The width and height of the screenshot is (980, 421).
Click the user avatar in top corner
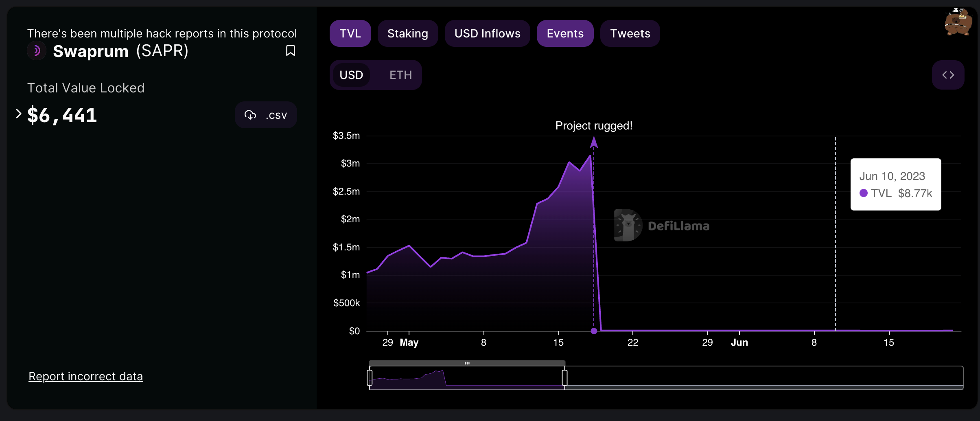958,22
